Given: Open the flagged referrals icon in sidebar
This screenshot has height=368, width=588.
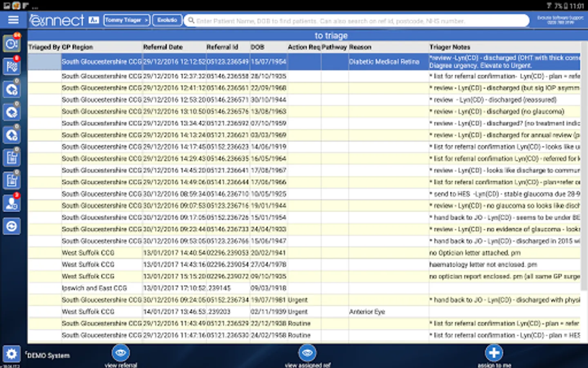Looking at the screenshot, I should (12, 66).
